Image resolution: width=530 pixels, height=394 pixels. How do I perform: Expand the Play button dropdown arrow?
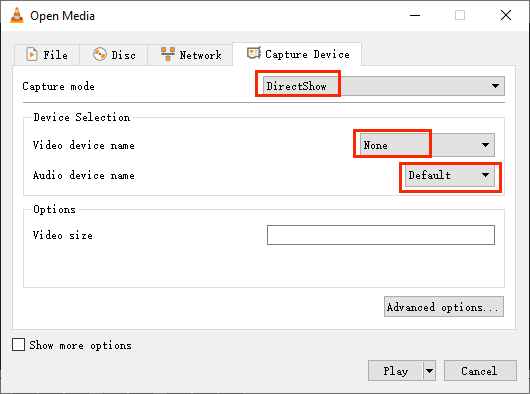(x=429, y=371)
